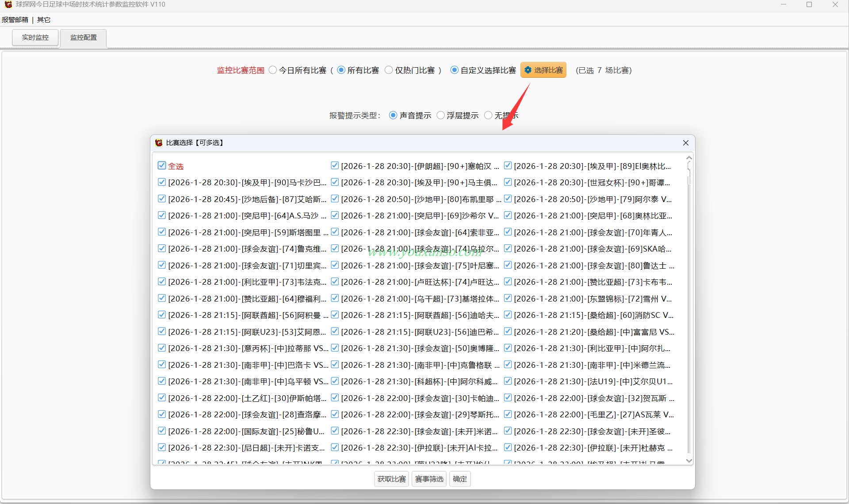The width and height of the screenshot is (849, 504).
Task: Click the 球会友谊 [未开]米诺 match text
Action: 419,431
